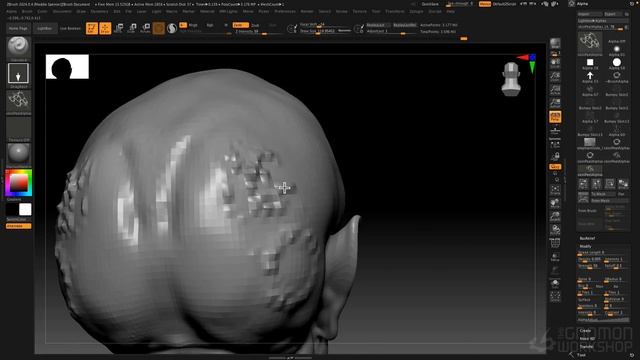This screenshot has height=360, width=640.
Task: Toggle Edit mode orange button
Action: pyautogui.click(x=92, y=28)
